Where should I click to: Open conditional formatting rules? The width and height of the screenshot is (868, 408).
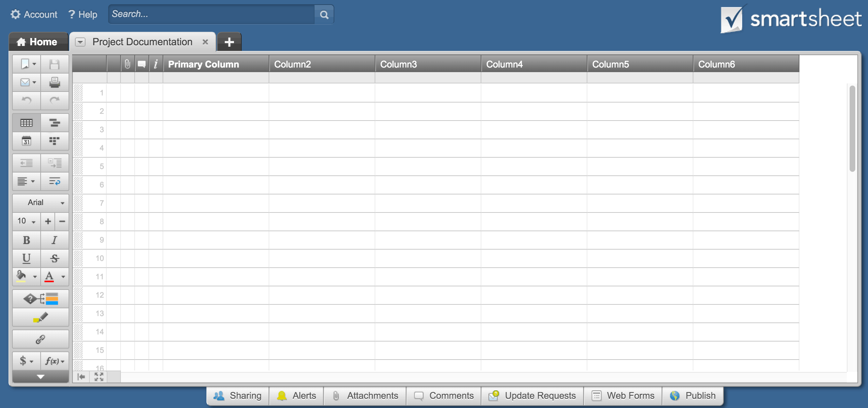tap(40, 299)
